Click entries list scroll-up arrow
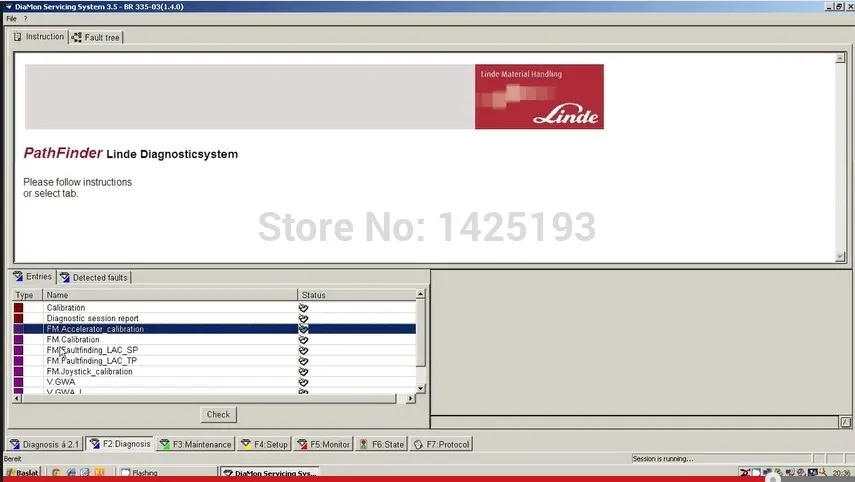The image size is (855, 482). click(420, 294)
